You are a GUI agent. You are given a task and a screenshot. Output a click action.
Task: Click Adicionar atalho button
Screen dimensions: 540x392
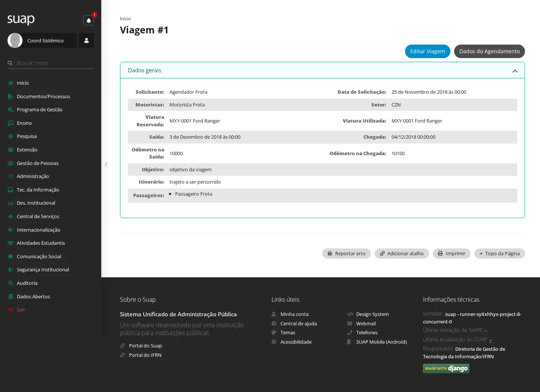tap(402, 254)
